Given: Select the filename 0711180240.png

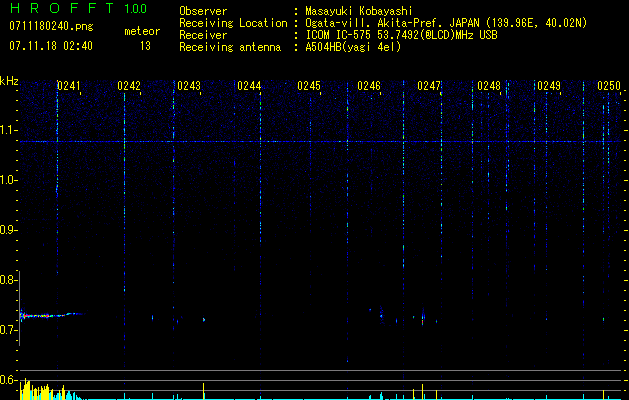Looking at the screenshot, I should [51, 26].
